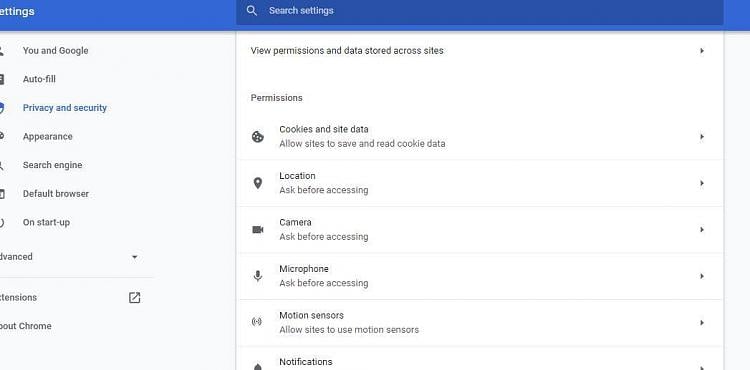The image size is (750, 370).
Task: Open the Location permission arrow
Action: tap(702, 183)
